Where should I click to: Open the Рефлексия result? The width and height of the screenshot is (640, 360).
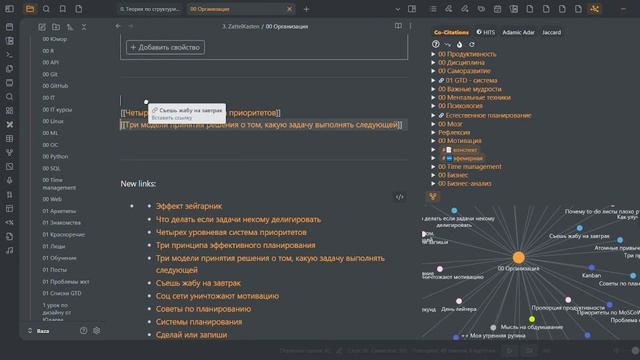click(454, 132)
